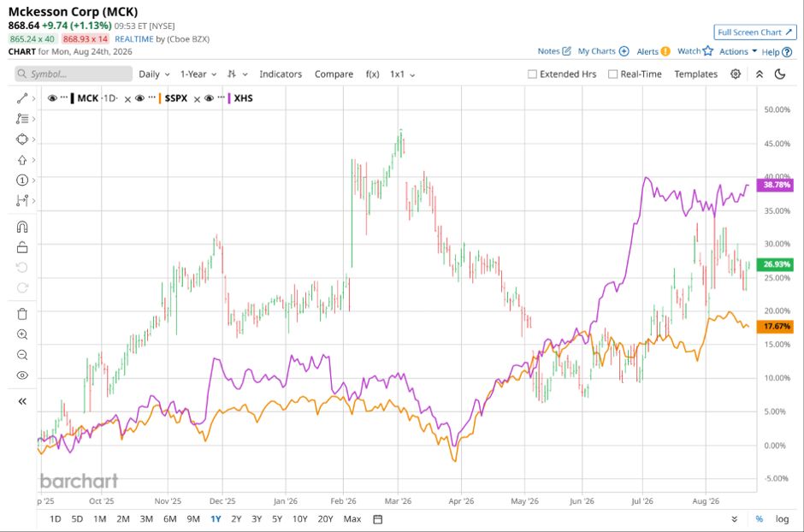The image size is (804, 532).
Task: Zoom in on the chart
Action: [22, 334]
